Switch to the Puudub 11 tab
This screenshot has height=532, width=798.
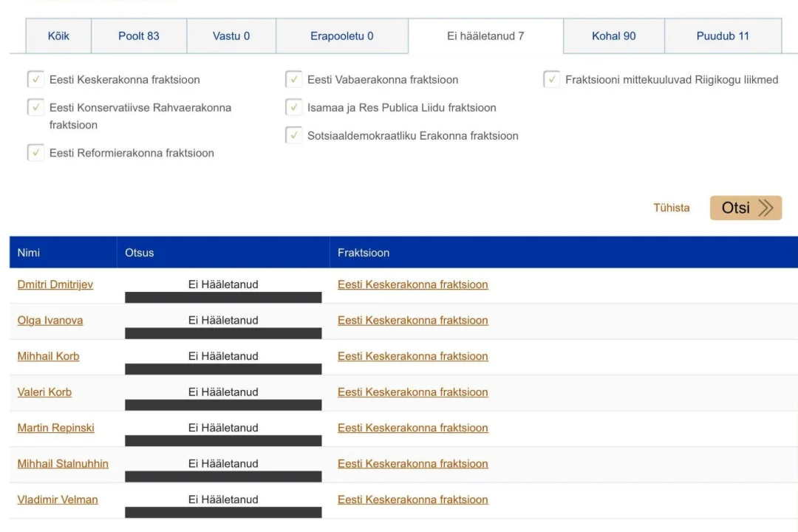tap(723, 36)
